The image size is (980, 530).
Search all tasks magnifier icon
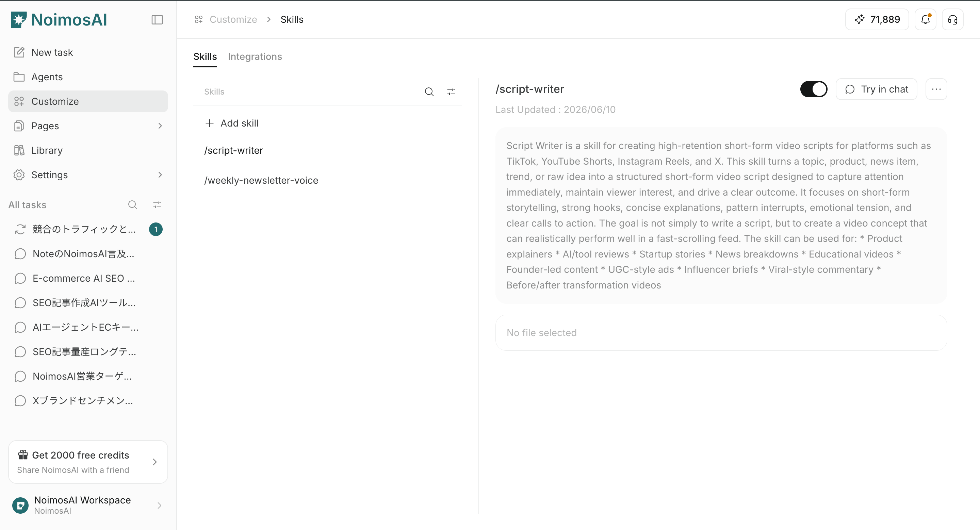click(132, 205)
